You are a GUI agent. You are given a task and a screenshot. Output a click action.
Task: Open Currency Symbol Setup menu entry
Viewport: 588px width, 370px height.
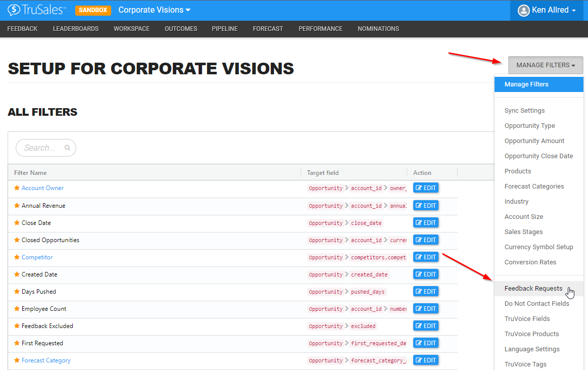tap(539, 247)
